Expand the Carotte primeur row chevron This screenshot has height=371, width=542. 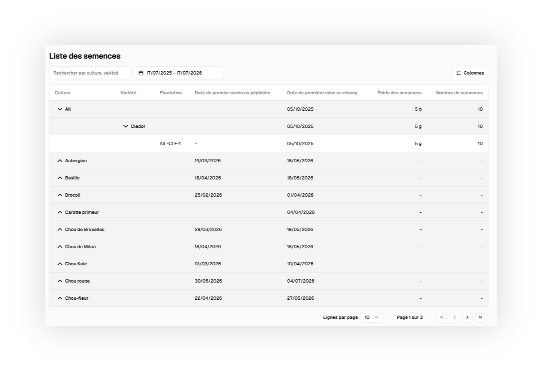click(59, 212)
